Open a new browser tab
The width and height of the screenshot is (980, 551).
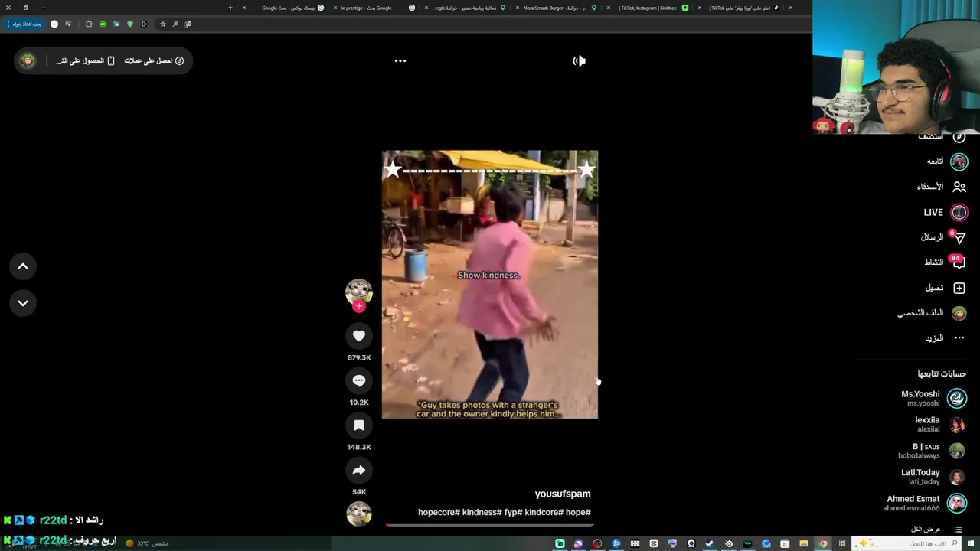tap(230, 8)
